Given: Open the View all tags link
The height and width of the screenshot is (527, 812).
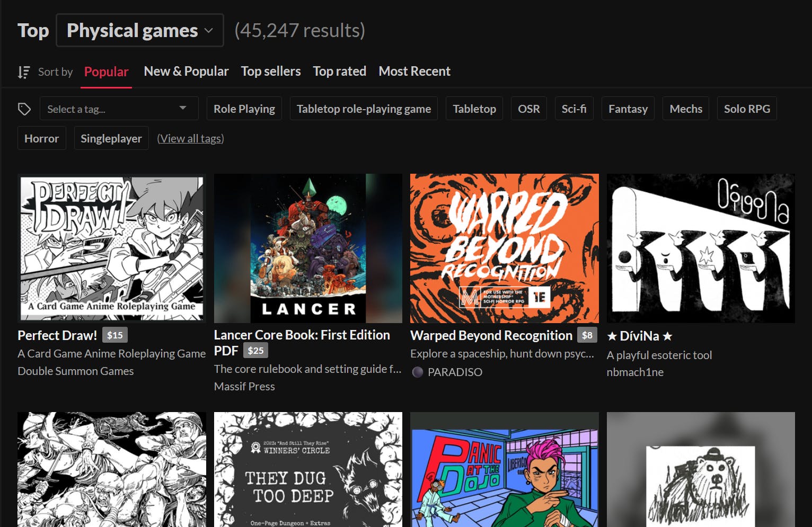Looking at the screenshot, I should 190,139.
